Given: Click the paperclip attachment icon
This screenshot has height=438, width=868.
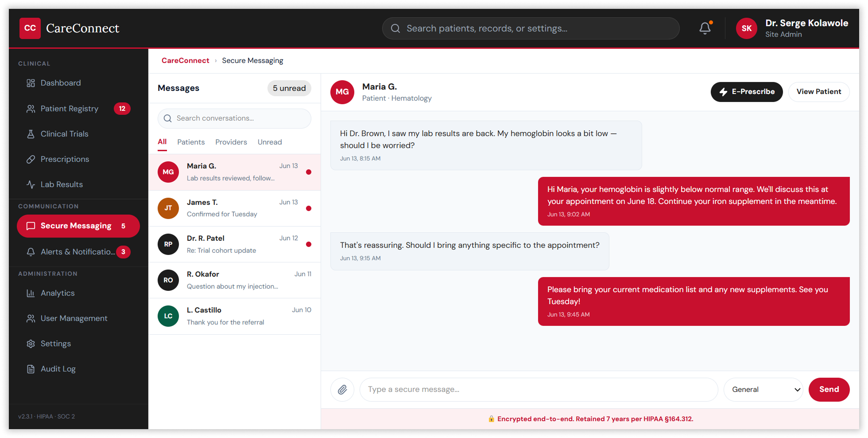Looking at the screenshot, I should click(342, 390).
